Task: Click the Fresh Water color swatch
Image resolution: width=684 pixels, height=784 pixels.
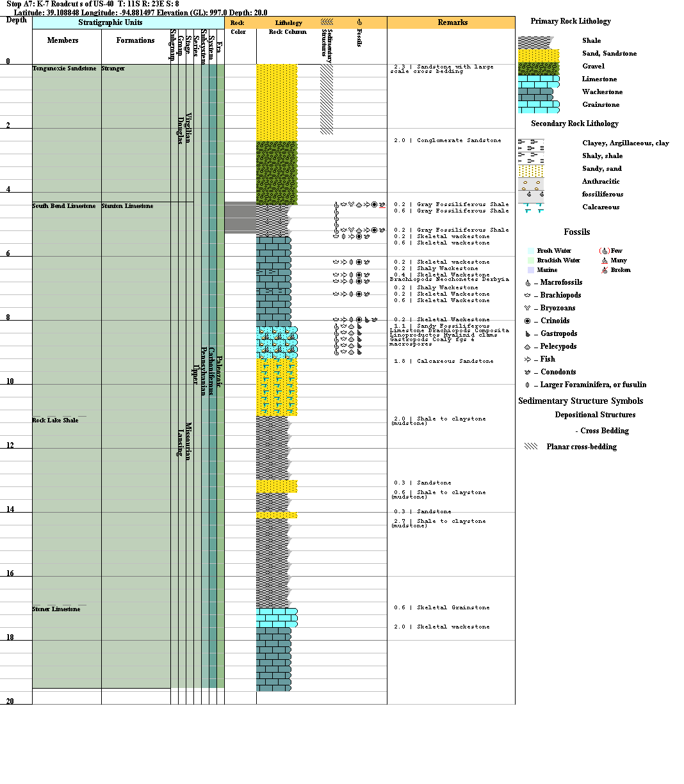Action: (x=531, y=251)
